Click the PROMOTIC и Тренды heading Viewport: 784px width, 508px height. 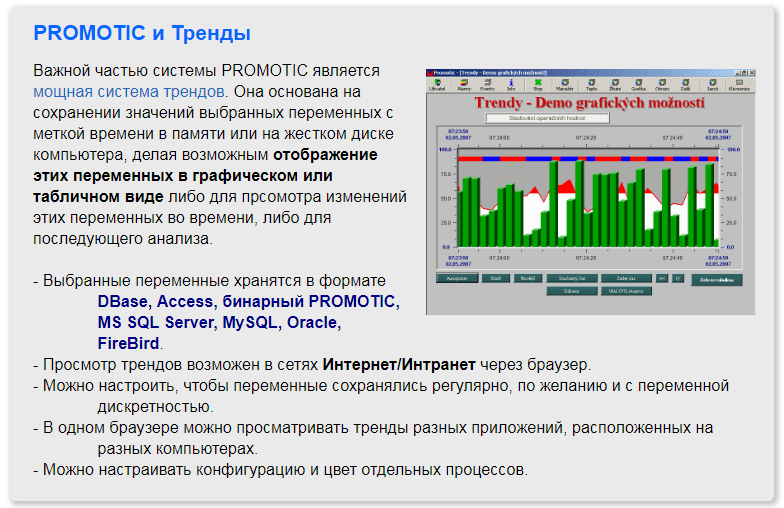click(142, 33)
